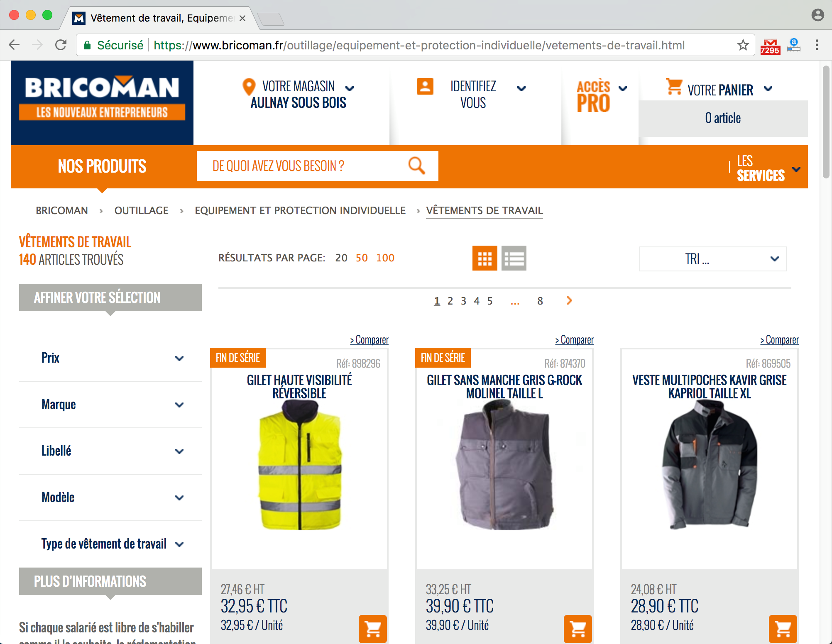Click the browser address bar URL
Viewport: 832px width, 644px height.
[419, 45]
